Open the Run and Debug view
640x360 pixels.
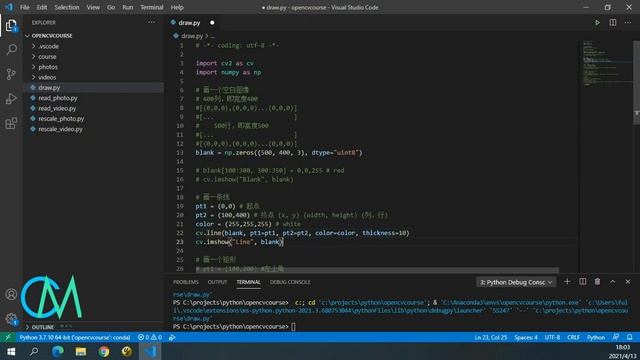coord(11,98)
